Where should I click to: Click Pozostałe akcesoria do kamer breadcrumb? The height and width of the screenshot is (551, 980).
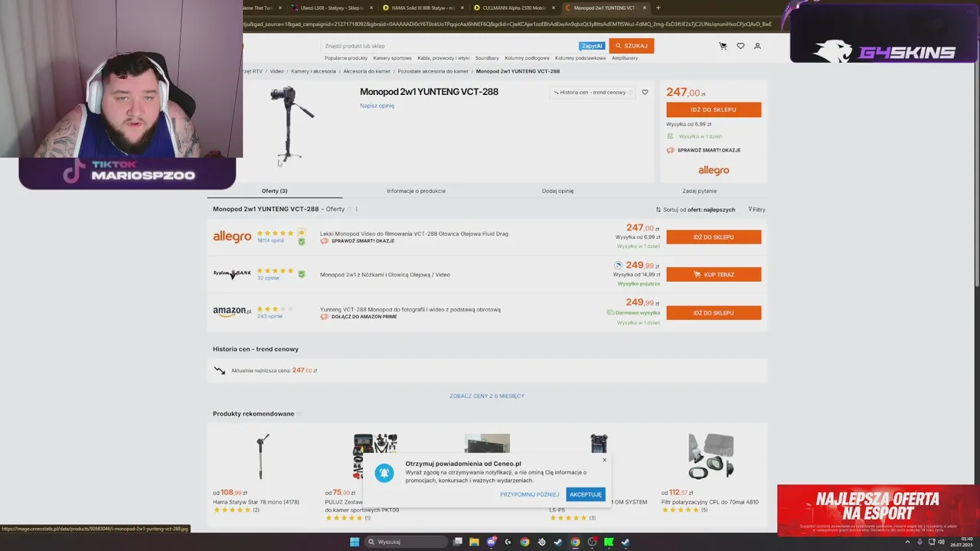pos(433,71)
